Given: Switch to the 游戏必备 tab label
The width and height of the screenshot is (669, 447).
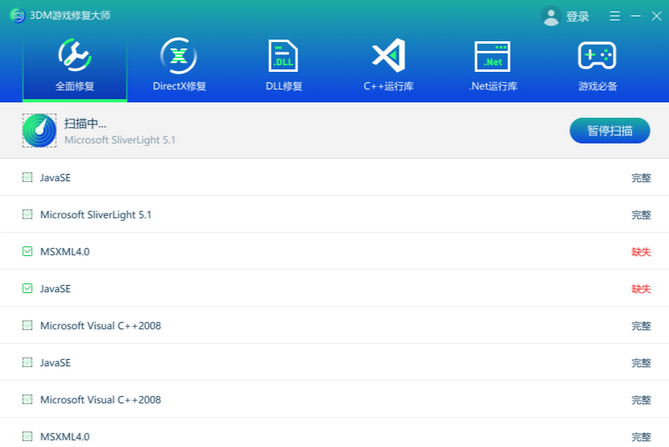Looking at the screenshot, I should coord(597,86).
